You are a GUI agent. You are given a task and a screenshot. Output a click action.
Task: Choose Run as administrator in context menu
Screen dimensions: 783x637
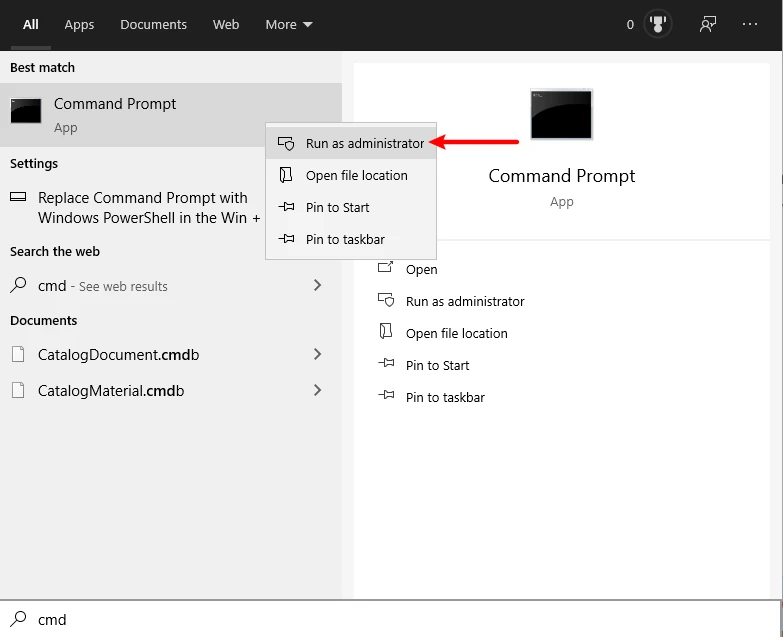[351, 143]
